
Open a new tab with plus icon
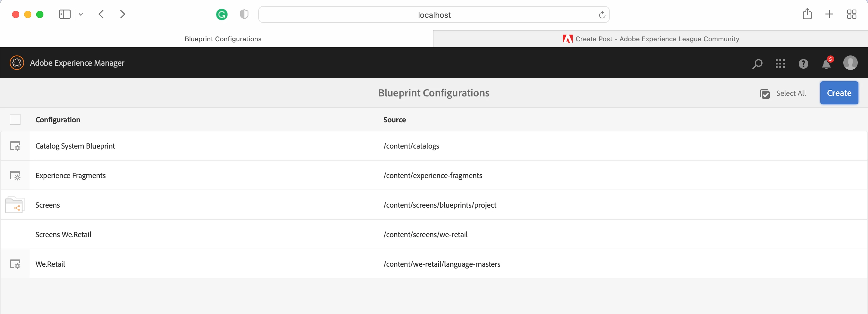[829, 14]
